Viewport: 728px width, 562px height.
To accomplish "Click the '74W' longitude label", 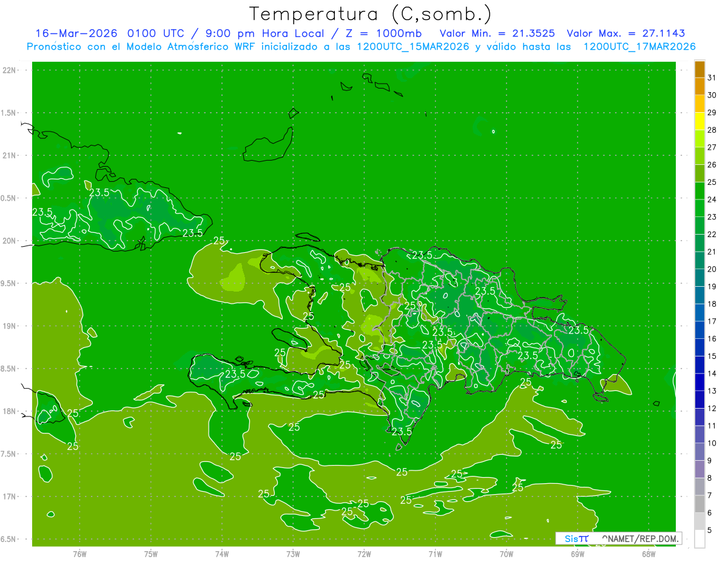I will (221, 554).
